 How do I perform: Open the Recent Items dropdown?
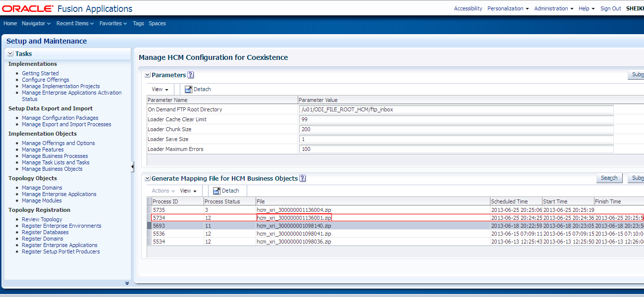click(75, 23)
